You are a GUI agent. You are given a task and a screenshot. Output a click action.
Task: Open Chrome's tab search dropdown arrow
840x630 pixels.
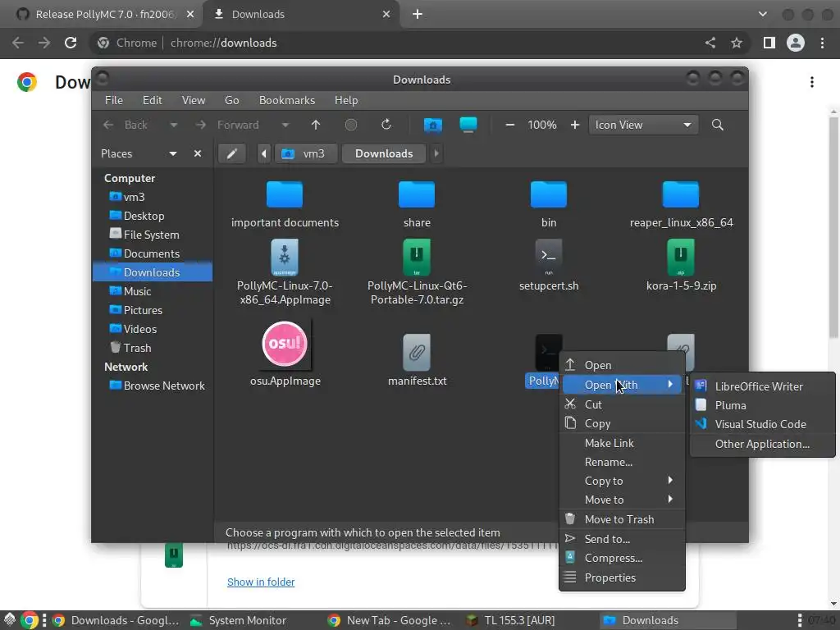(762, 14)
